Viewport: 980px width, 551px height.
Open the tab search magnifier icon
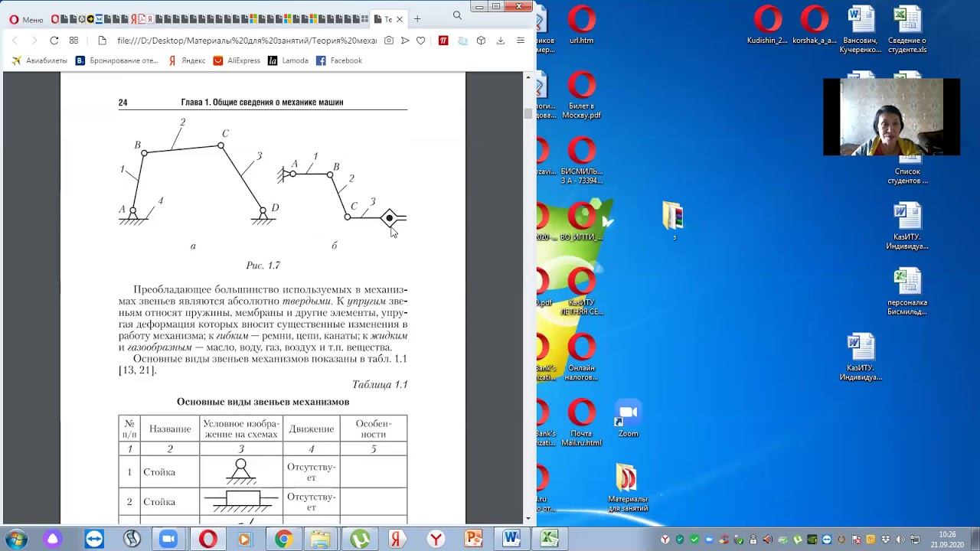[457, 15]
